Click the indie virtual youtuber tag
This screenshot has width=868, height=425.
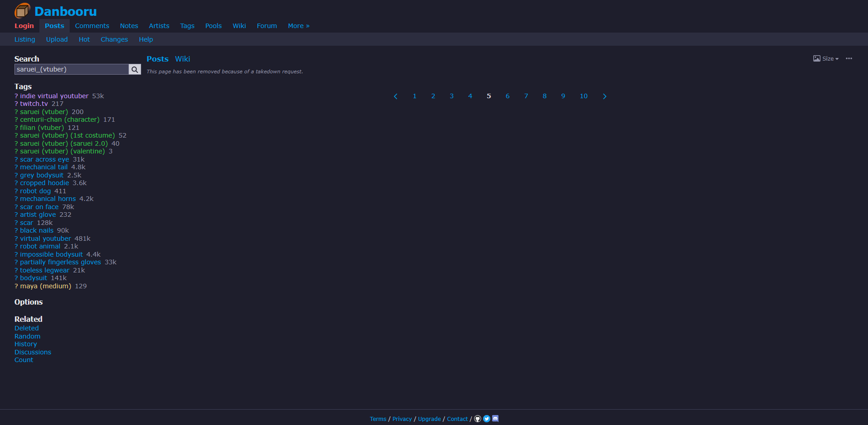click(x=54, y=96)
